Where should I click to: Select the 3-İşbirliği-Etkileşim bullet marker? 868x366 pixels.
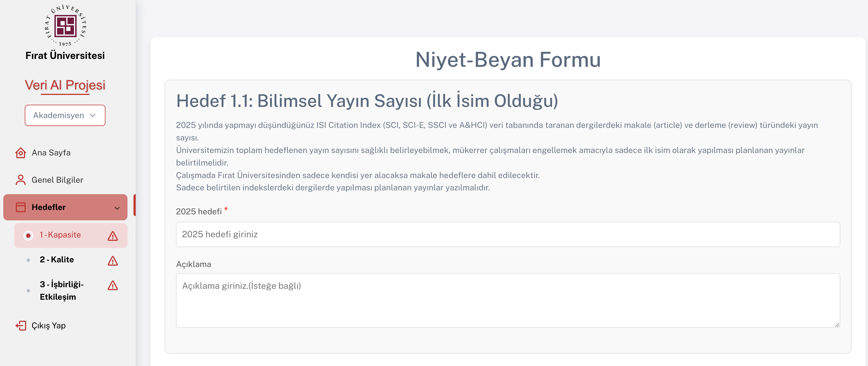point(28,291)
